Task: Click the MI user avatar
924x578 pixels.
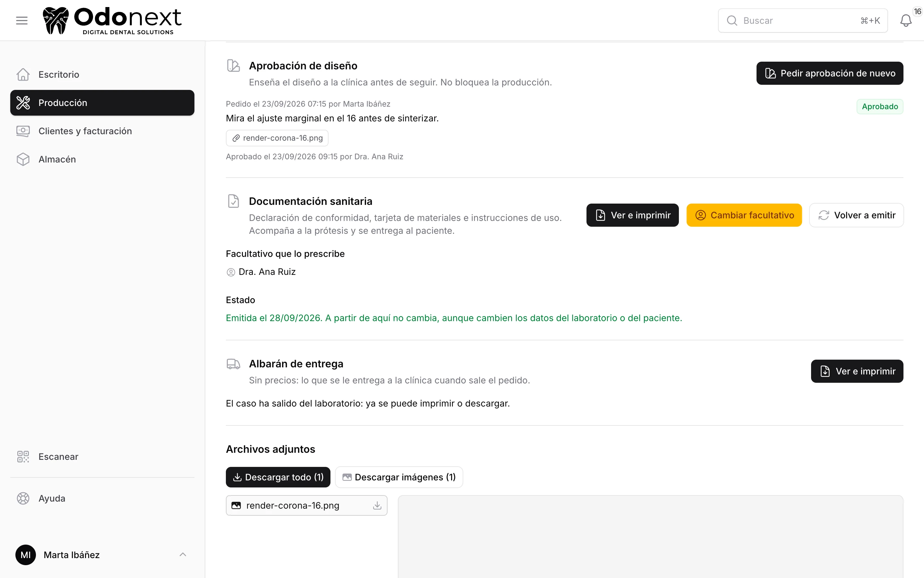Action: [26, 555]
